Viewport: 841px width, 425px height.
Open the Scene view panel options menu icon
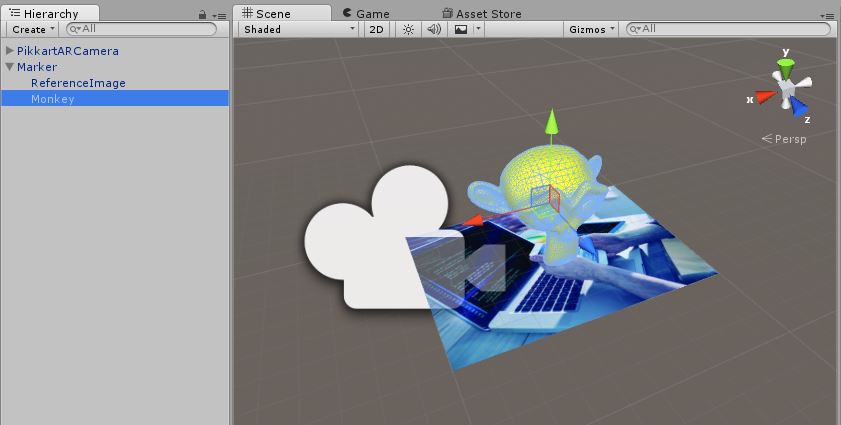point(827,16)
